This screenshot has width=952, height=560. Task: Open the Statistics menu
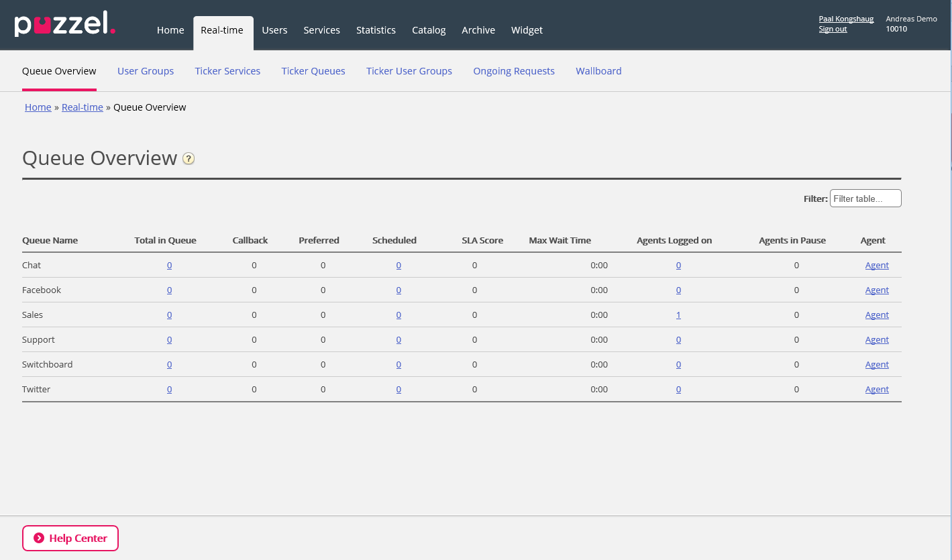click(x=376, y=30)
